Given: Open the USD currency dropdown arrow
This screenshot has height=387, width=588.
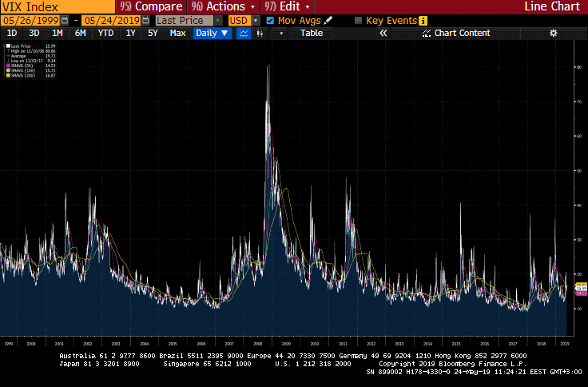Looking at the screenshot, I should [x=256, y=21].
